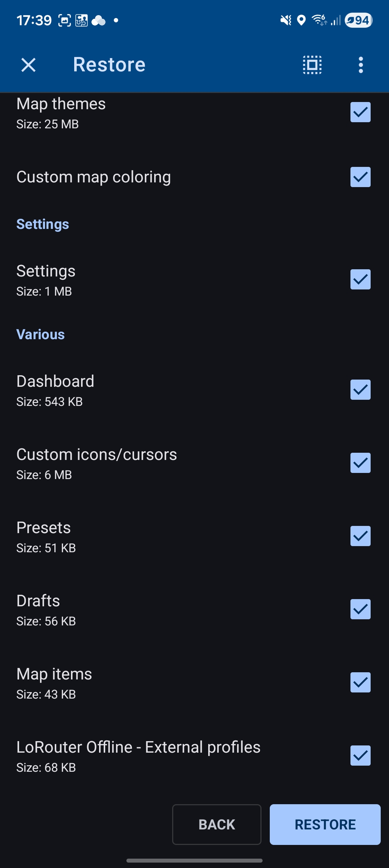Uncheck the Custom map coloring checkbox
Image resolution: width=389 pixels, height=868 pixels.
point(360,177)
